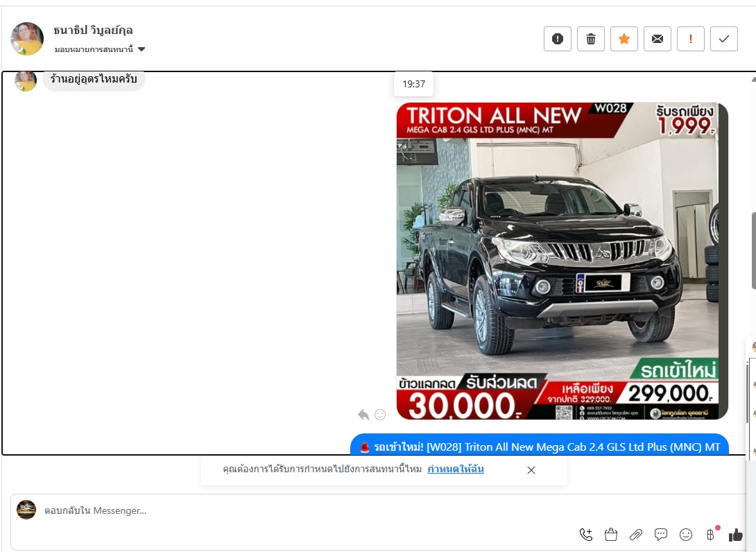Open the emoji picker smiley icon
Viewport: 756px width, 552px height.
(686, 534)
